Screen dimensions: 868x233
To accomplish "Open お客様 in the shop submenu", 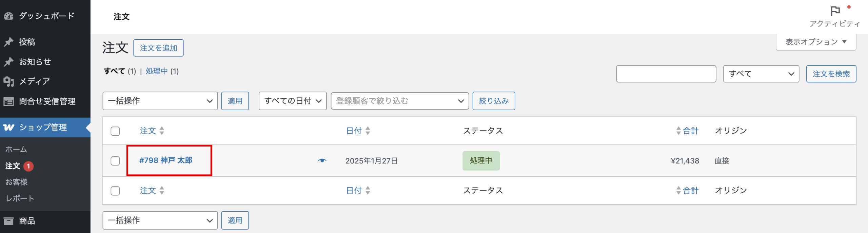I will (x=16, y=182).
